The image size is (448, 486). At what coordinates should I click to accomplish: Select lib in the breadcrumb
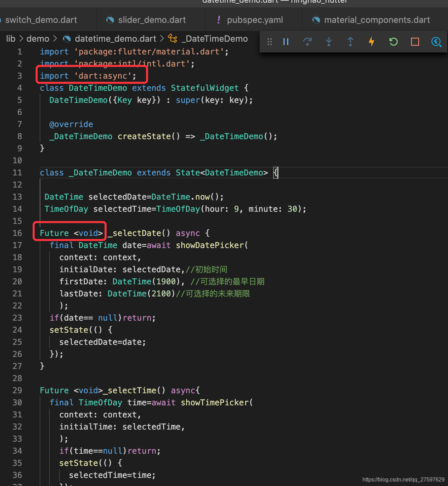(11, 39)
